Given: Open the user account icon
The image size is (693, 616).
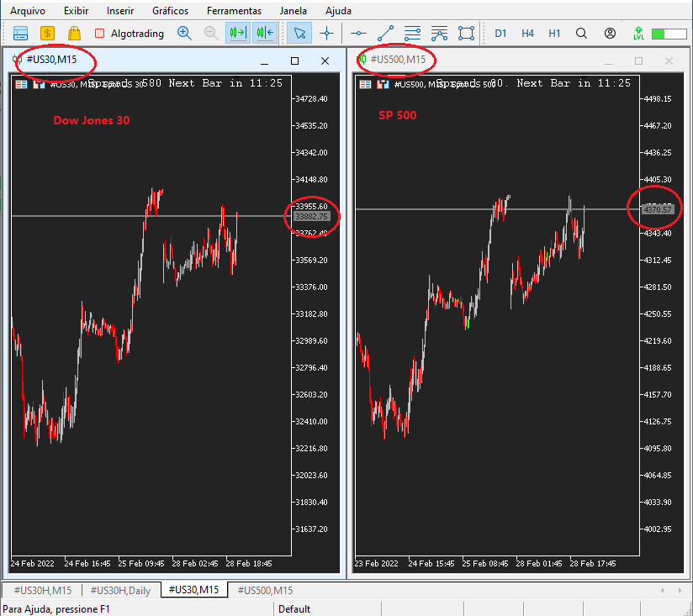Looking at the screenshot, I should (610, 33).
